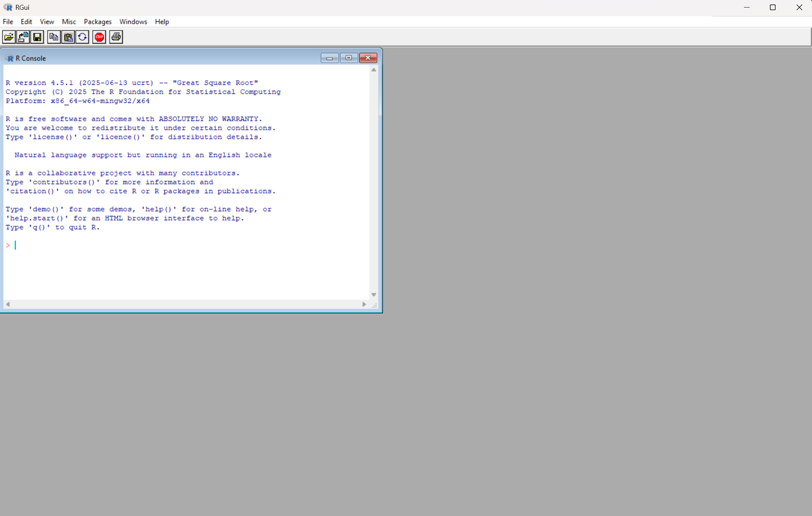Open the Windows menu
The image size is (812, 516).
pos(133,21)
